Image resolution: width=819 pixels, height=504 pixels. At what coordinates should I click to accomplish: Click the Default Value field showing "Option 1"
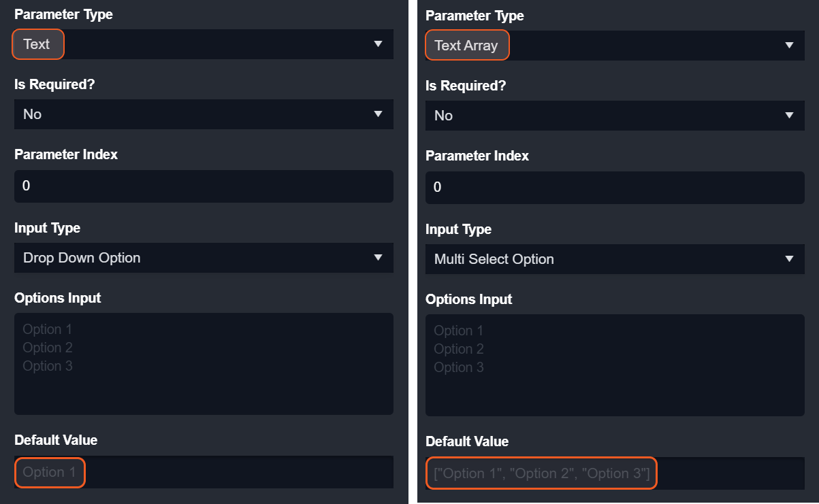(204, 472)
